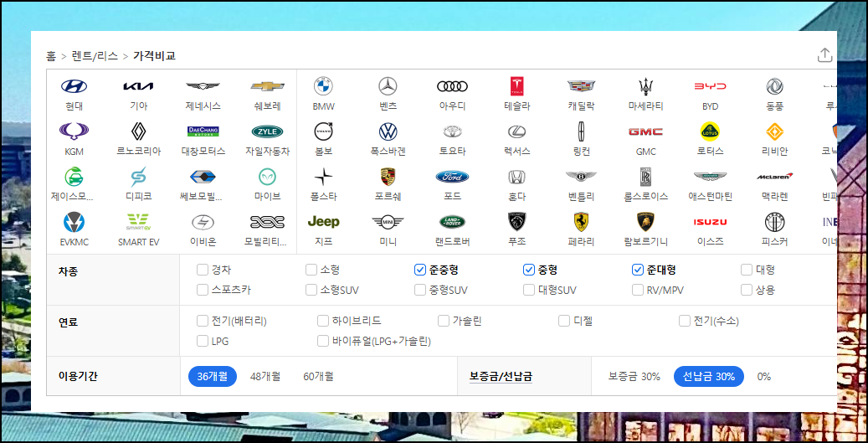Tick the 소형SUV checkbox
The width and height of the screenshot is (868, 443).
[x=311, y=290]
